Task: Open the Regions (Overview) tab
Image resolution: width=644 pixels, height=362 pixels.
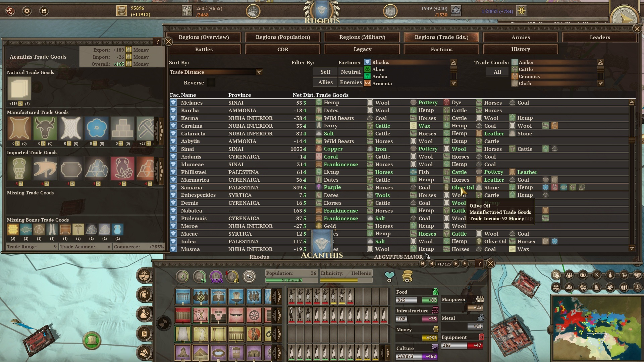Action: (204, 37)
